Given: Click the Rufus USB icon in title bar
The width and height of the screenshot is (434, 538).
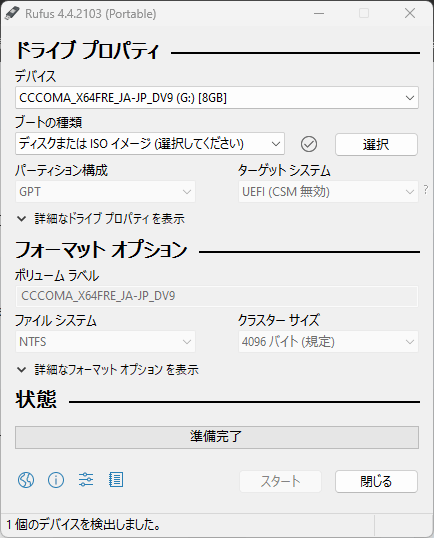Looking at the screenshot, I should (x=12, y=14).
